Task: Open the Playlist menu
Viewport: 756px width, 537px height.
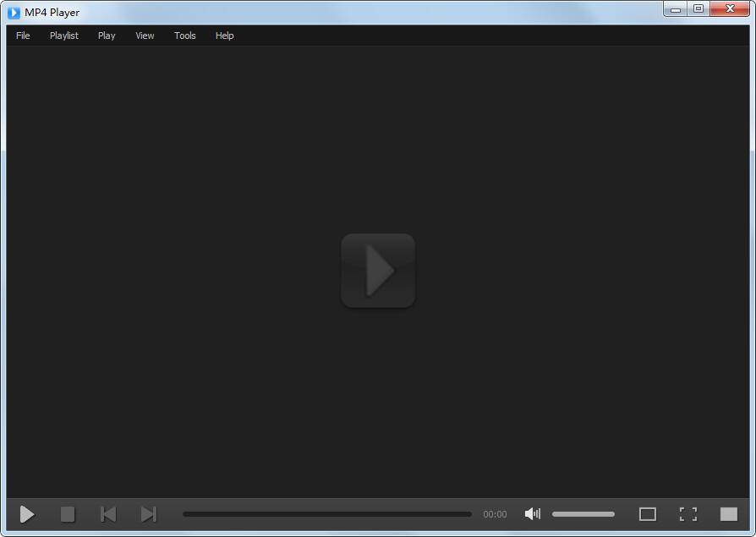Action: (63, 36)
